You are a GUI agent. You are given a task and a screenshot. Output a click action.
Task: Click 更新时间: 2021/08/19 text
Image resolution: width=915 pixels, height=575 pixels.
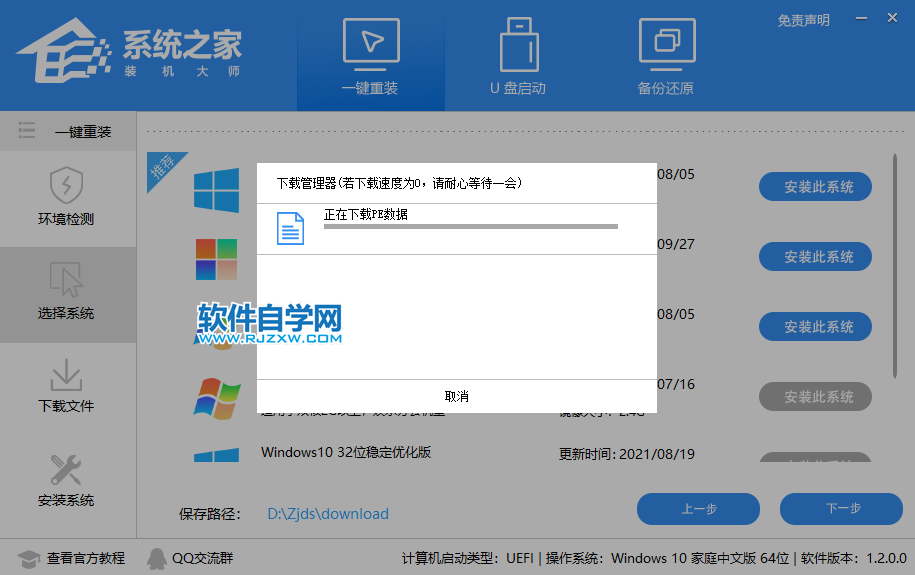pos(627,454)
